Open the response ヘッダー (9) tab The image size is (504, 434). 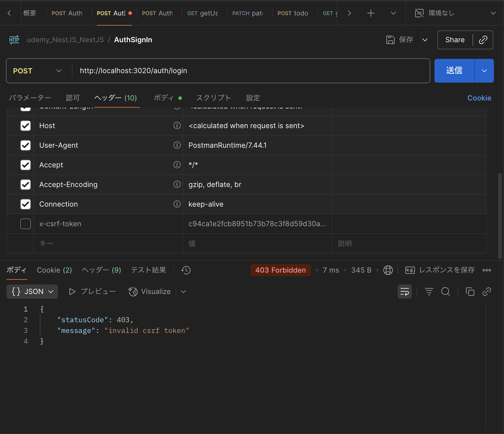click(101, 270)
